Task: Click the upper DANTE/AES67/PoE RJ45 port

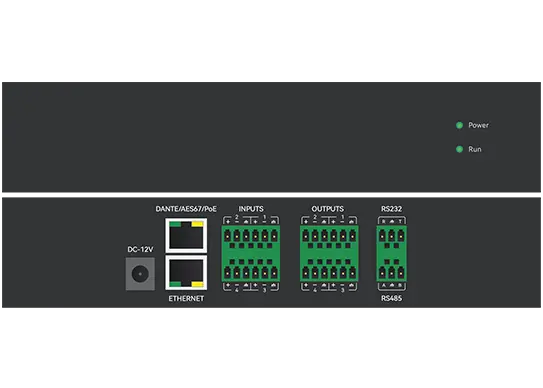Action: click(x=186, y=236)
